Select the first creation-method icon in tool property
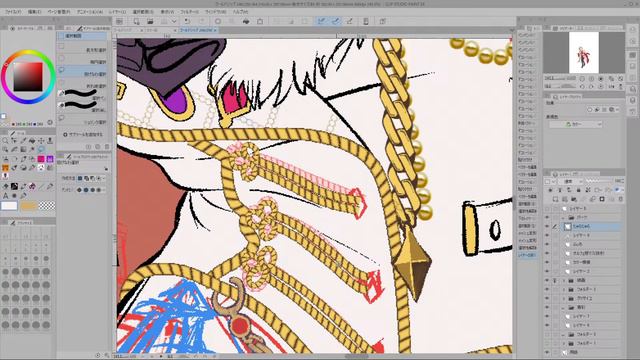Screen dimensions: 640x360 tap(80, 178)
